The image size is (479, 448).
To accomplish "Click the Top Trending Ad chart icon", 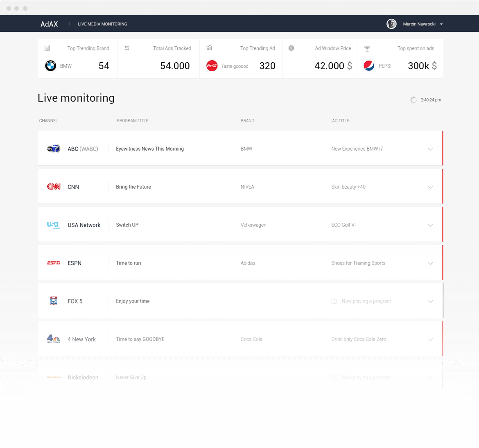I will click(x=209, y=48).
